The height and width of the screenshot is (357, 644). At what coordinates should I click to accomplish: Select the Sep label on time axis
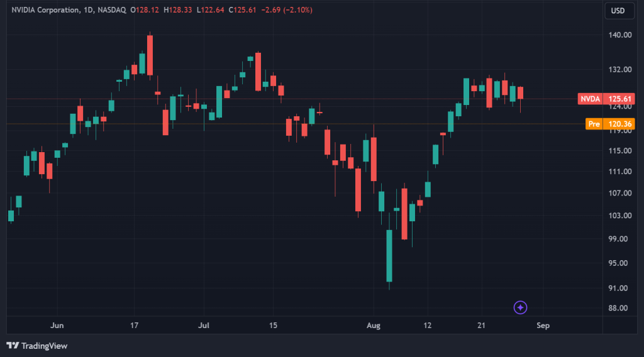click(543, 326)
